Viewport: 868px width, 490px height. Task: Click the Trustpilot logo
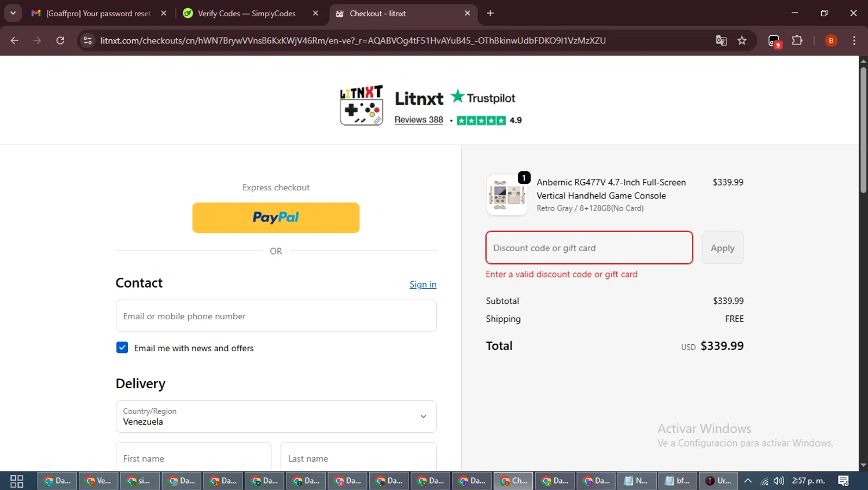tap(483, 97)
